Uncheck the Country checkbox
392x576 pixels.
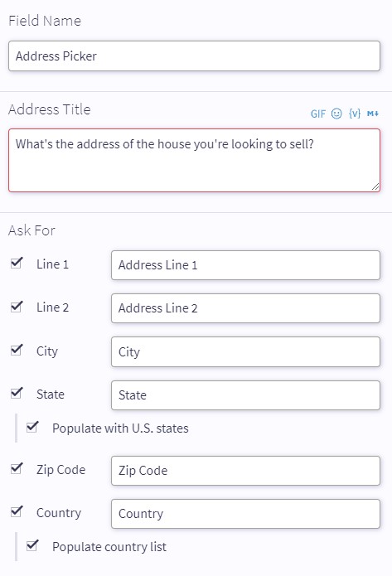[x=17, y=511]
